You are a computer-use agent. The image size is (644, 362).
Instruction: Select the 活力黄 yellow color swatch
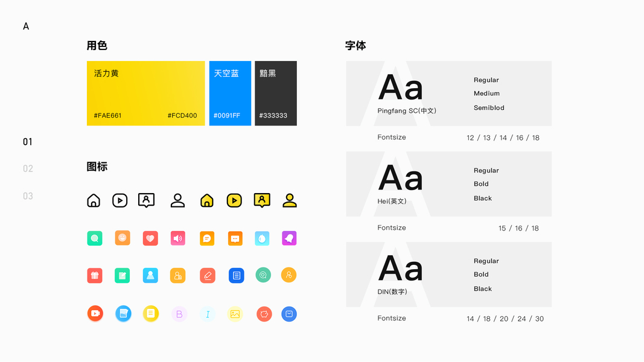point(146,93)
